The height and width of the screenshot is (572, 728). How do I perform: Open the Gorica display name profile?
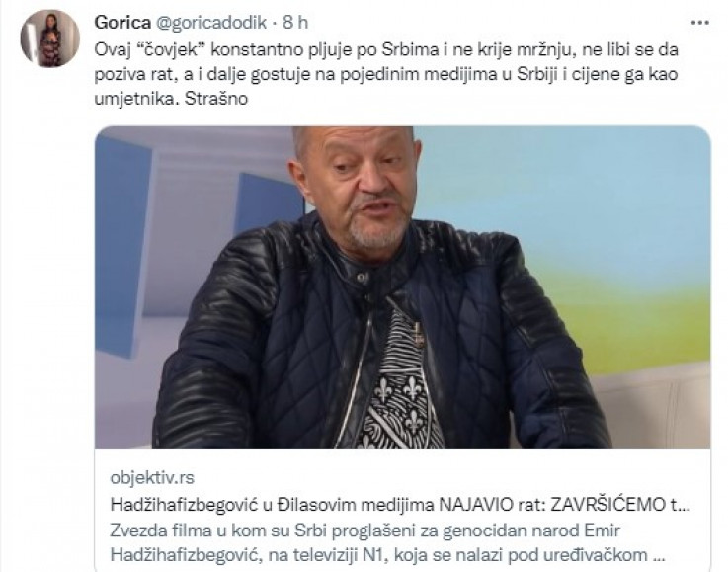[x=122, y=22]
